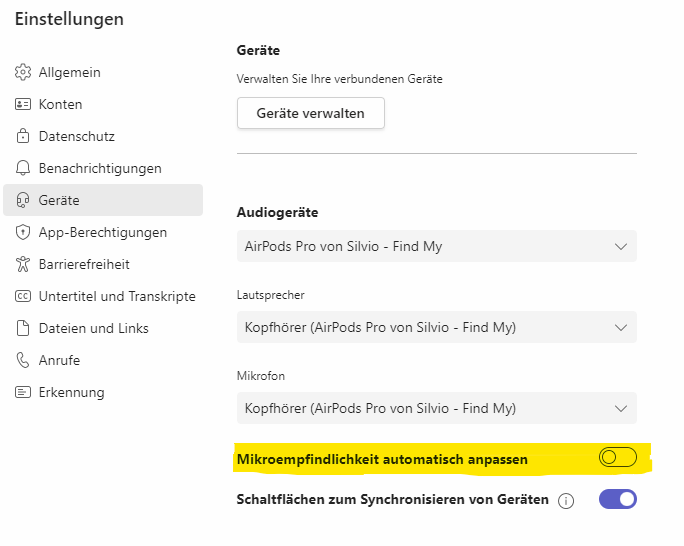Click the Benachrichtigungen bell icon
The height and width of the screenshot is (546, 684).
point(23,168)
